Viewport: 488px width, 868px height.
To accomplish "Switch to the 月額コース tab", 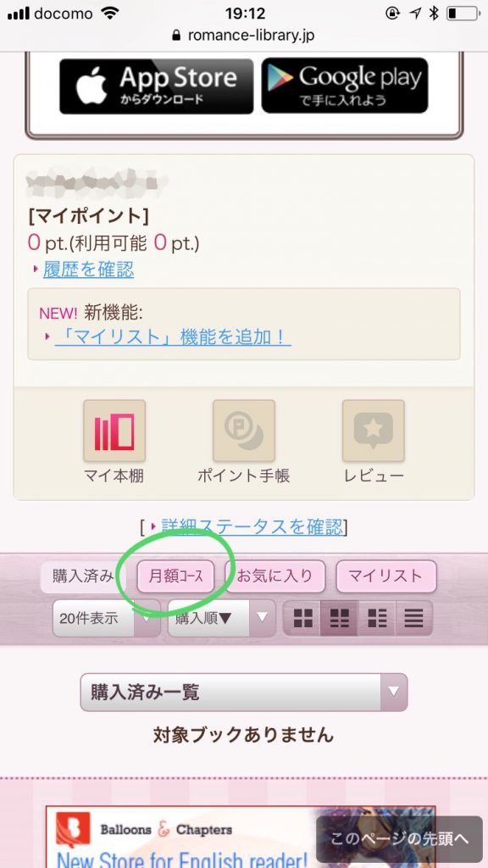I will (176, 576).
